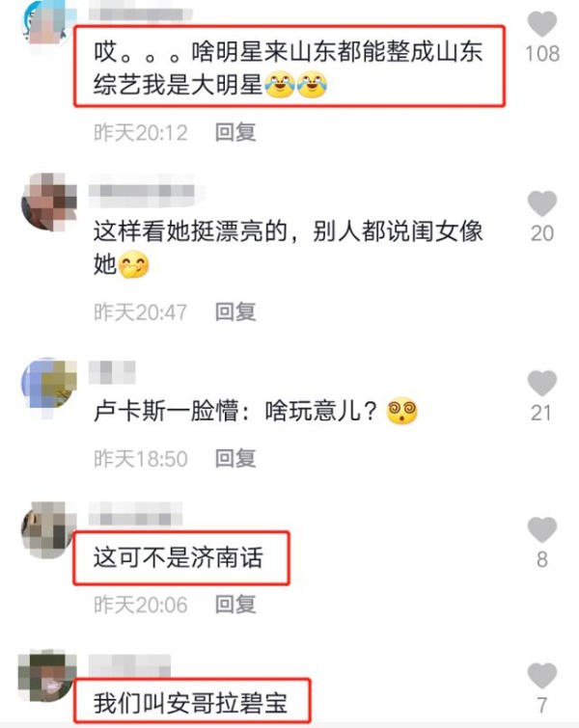The image size is (579, 728).
Task: Open avatar of 这样看她挺漂亮的 commenter
Action: coord(49,202)
